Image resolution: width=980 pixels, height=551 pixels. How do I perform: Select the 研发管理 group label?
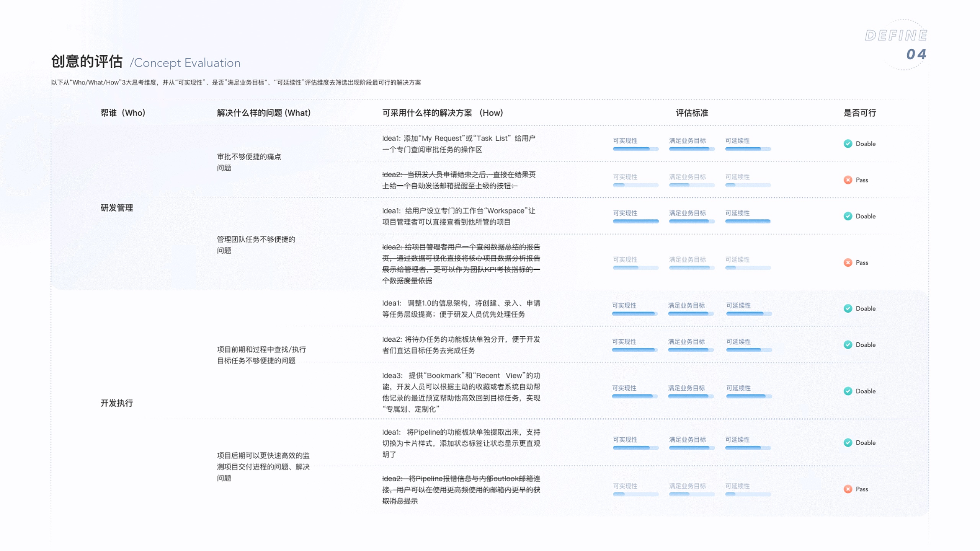click(117, 208)
